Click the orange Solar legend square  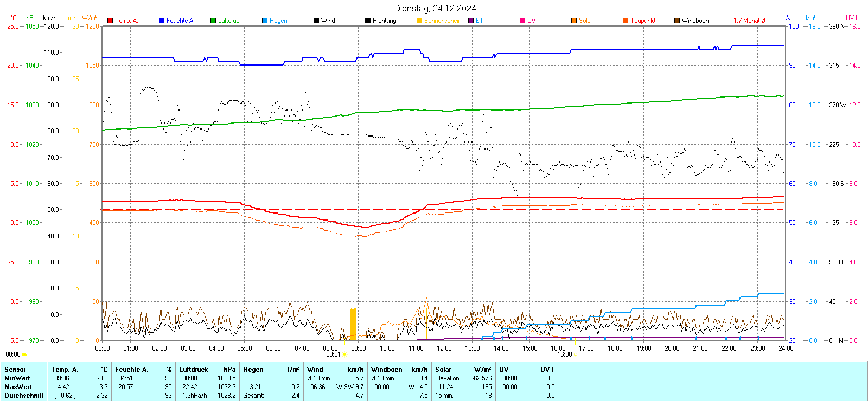[x=574, y=21]
